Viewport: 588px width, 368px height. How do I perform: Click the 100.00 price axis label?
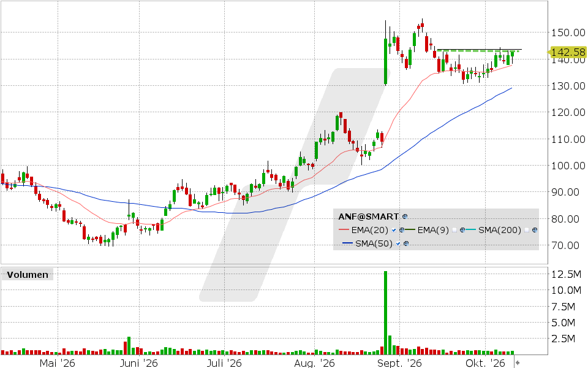568,166
